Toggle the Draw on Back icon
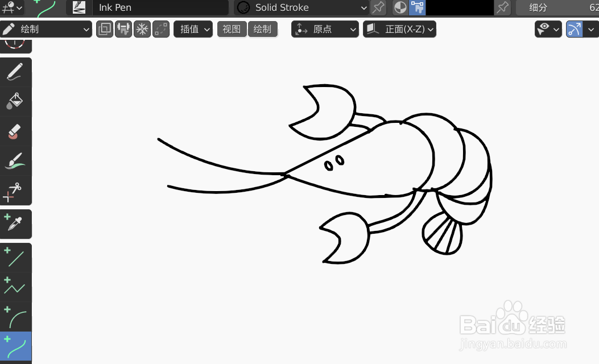599x364 pixels. (105, 29)
